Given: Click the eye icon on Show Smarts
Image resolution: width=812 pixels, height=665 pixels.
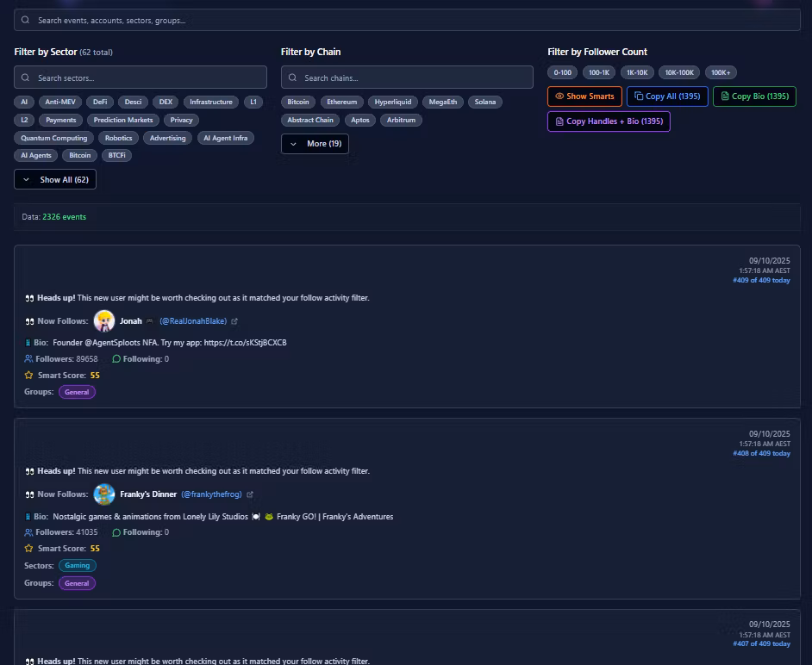Looking at the screenshot, I should pos(559,96).
